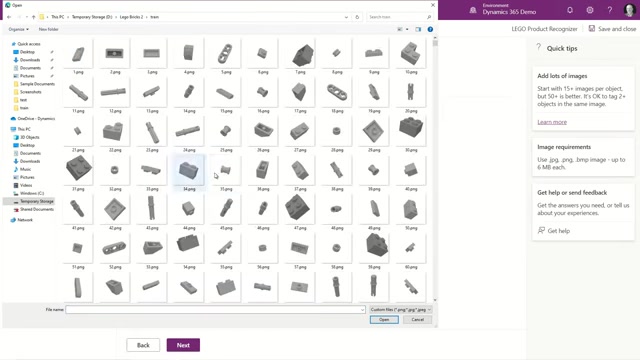This screenshot has height=360, width=640.
Task: Select Downloads under Quick access
Action: [30, 60]
